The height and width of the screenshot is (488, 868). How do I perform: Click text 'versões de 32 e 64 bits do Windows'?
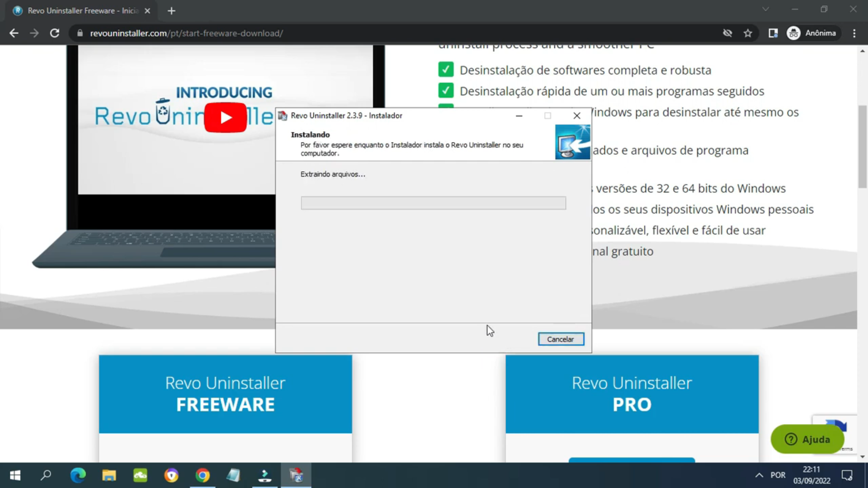click(x=691, y=188)
